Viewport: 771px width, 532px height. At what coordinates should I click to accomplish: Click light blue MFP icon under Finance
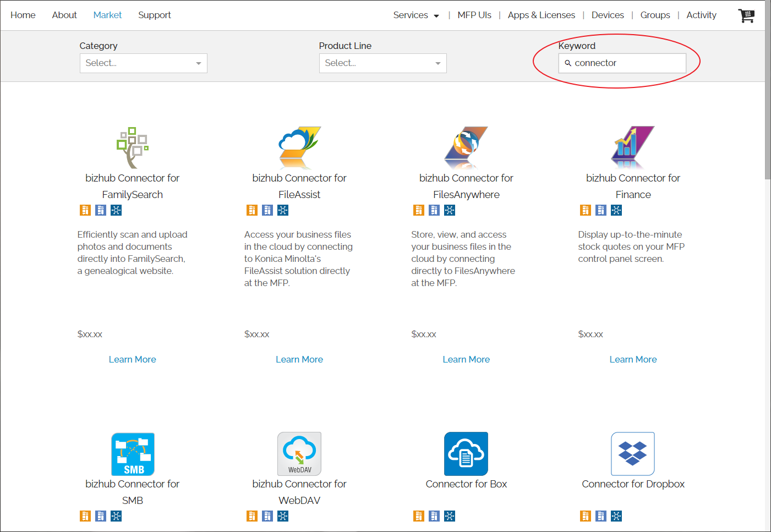[601, 210]
